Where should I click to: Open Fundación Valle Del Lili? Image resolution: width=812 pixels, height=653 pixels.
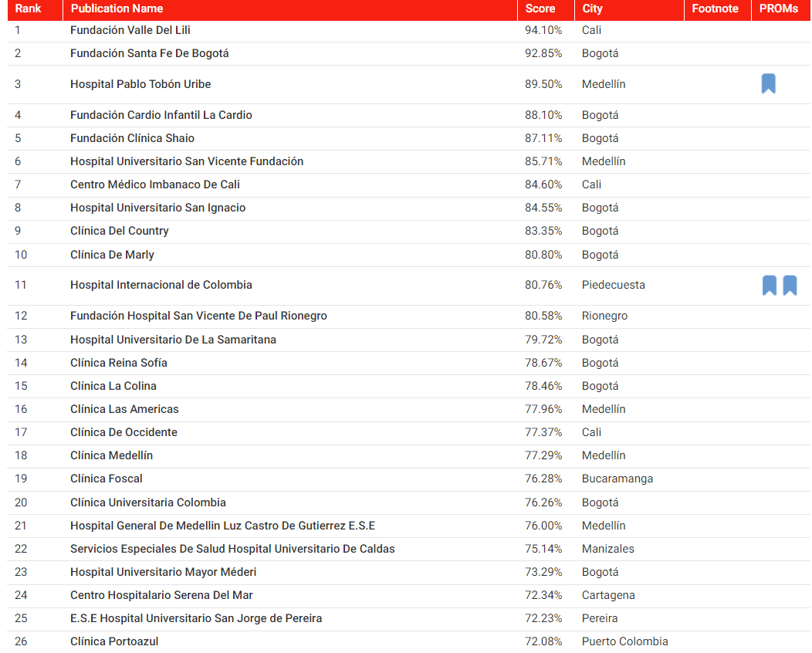(x=130, y=30)
